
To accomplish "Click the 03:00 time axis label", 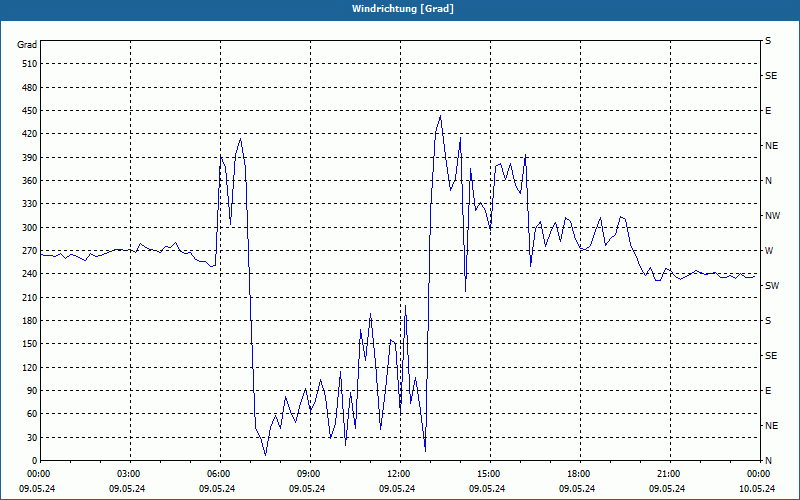I will click(x=129, y=474).
